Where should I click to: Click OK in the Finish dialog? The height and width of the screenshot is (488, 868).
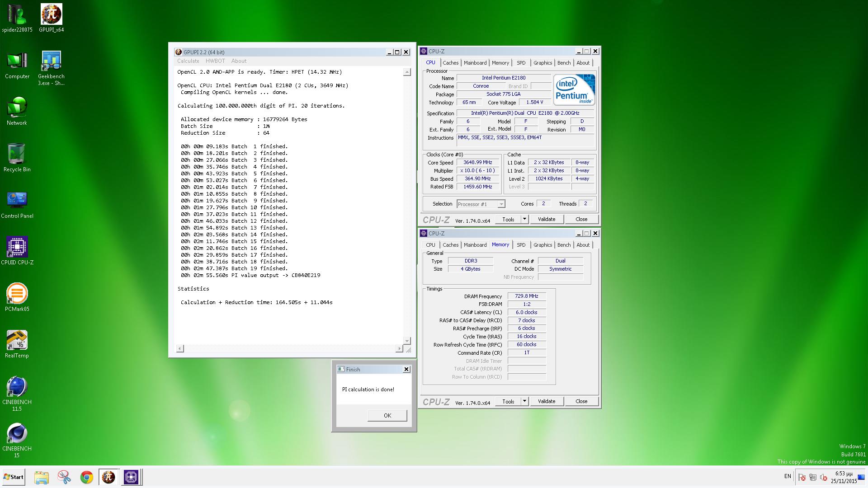387,416
